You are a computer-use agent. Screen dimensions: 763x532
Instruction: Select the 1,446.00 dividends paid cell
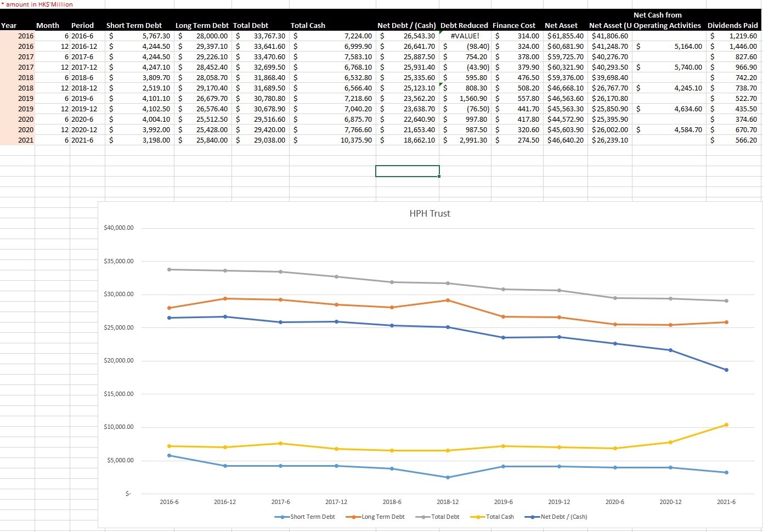[x=734, y=46]
